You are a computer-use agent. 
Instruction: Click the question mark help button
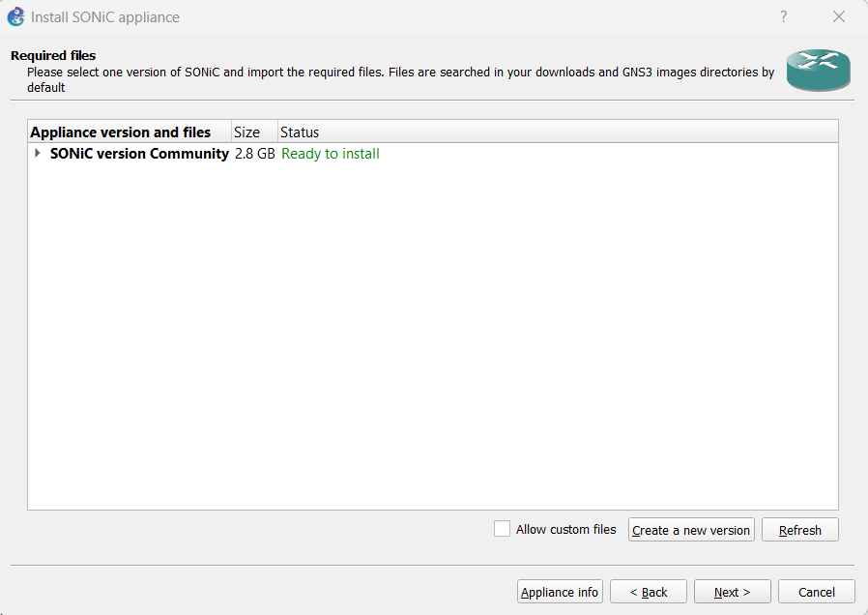(784, 16)
